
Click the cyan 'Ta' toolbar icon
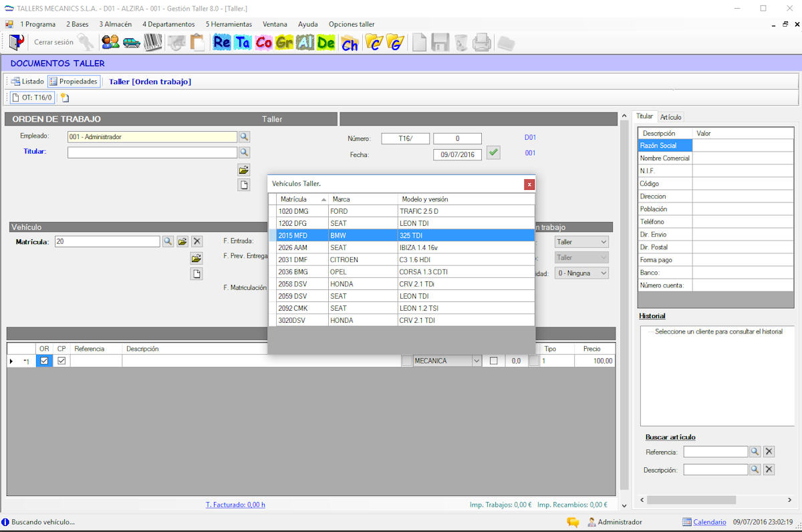tap(243, 42)
